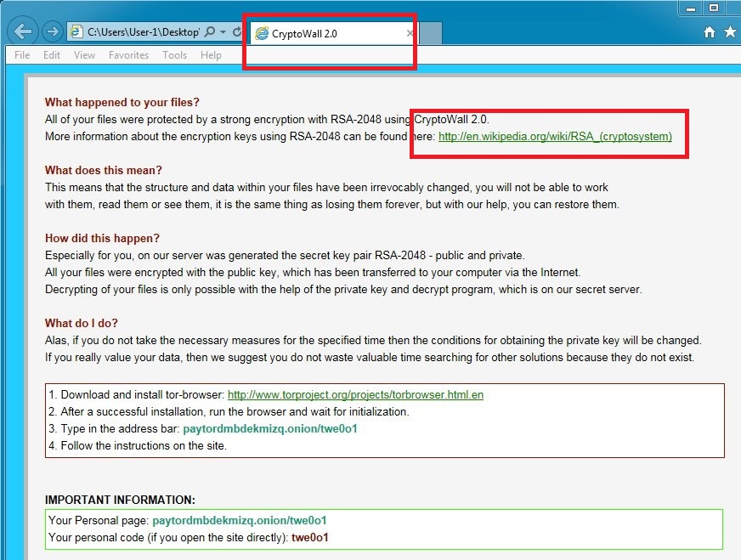Image resolution: width=741 pixels, height=560 pixels.
Task: Open the File menu
Action: (22, 55)
